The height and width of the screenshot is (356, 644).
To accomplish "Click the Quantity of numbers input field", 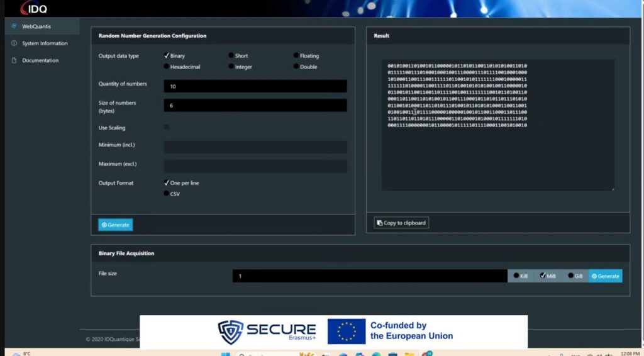I will pyautogui.click(x=255, y=86).
